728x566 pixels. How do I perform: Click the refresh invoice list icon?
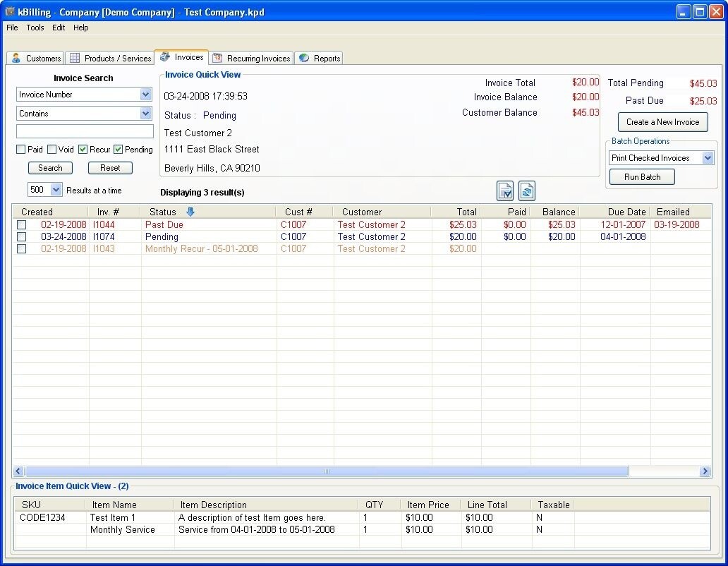coord(527,191)
